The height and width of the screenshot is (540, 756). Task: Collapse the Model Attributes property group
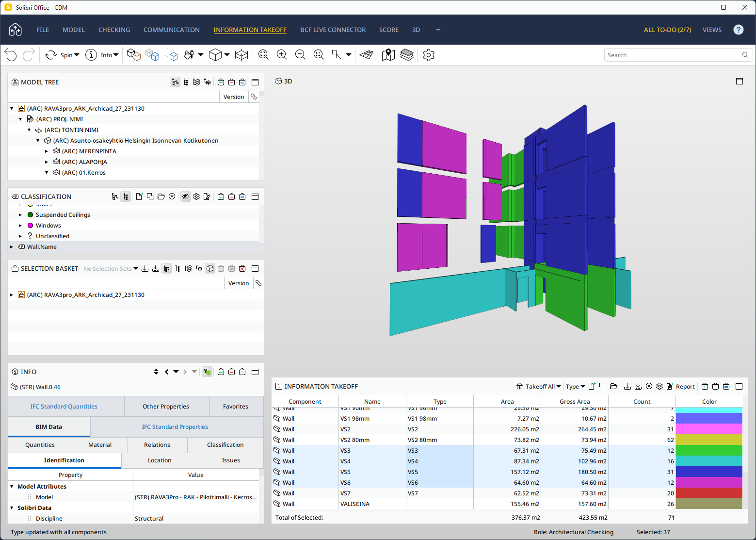12,487
